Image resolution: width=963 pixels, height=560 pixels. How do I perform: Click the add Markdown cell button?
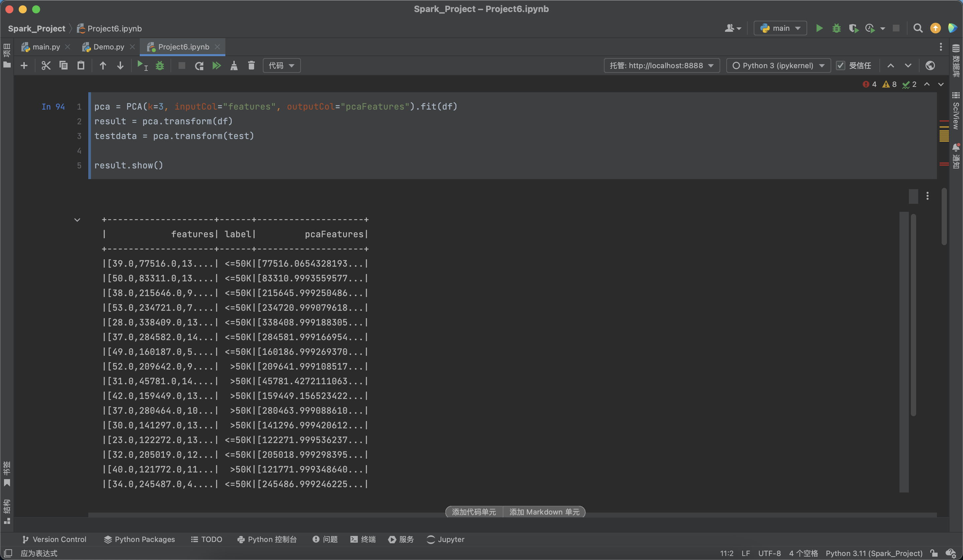544,512
